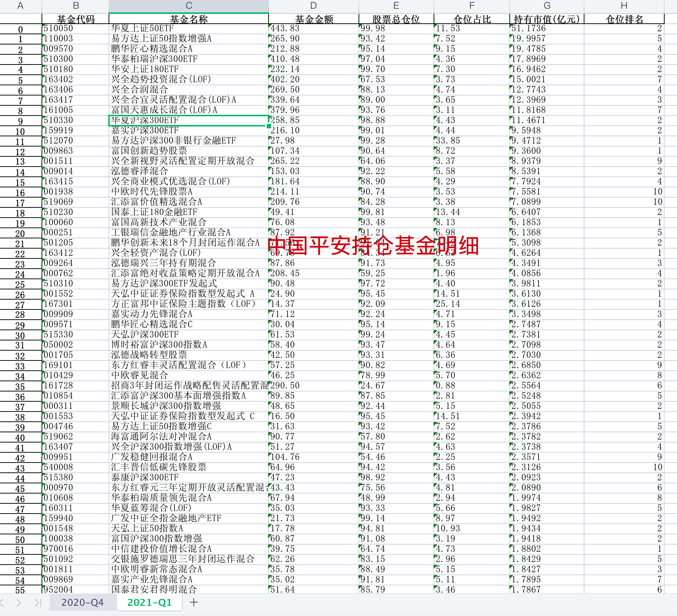Screen dimensions: 677x616
Task: Select cell 兴全趋势投资混合(LOF)
Action: click(x=189, y=79)
